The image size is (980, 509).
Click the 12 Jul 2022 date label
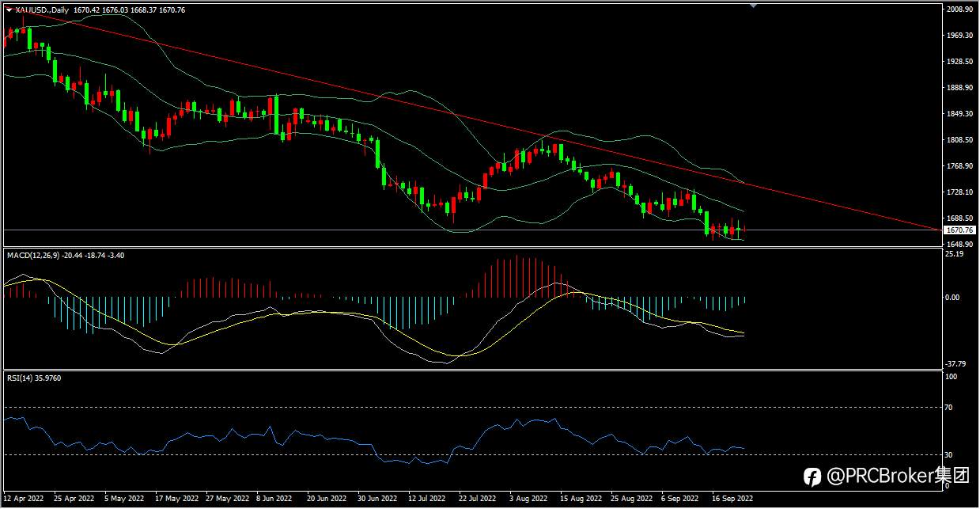click(x=427, y=500)
